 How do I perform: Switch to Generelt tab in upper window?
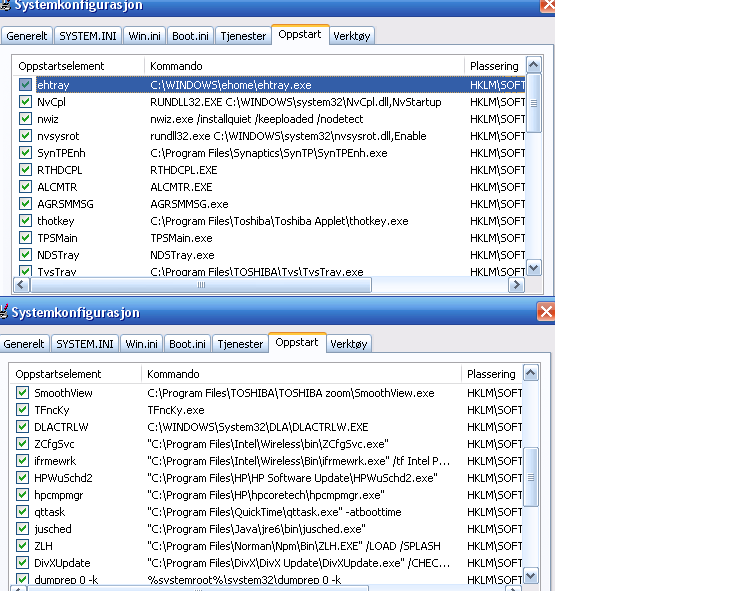click(x=27, y=36)
